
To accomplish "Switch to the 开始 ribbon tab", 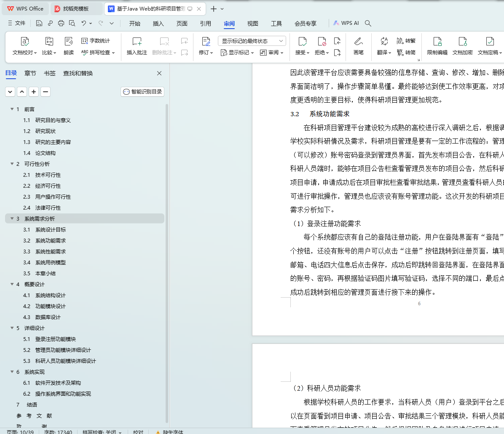I will [x=135, y=24].
